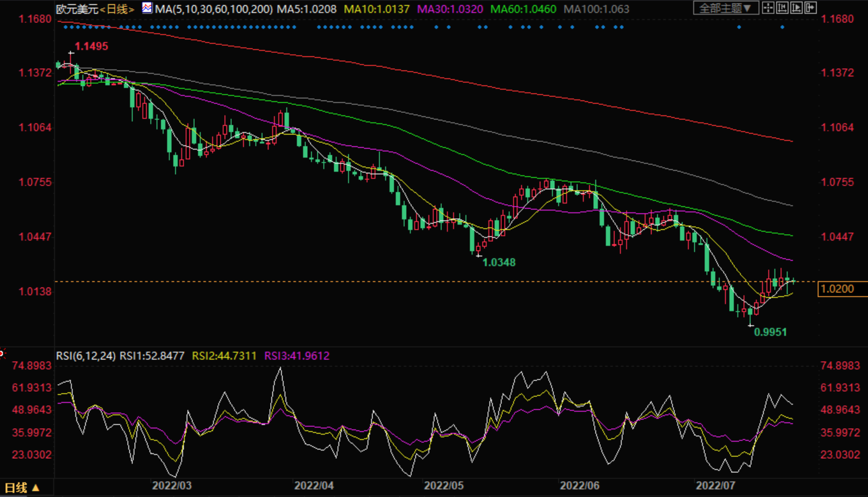The height and width of the screenshot is (497, 868).
Task: Click the crosshair cursor icon
Action: 768,8
